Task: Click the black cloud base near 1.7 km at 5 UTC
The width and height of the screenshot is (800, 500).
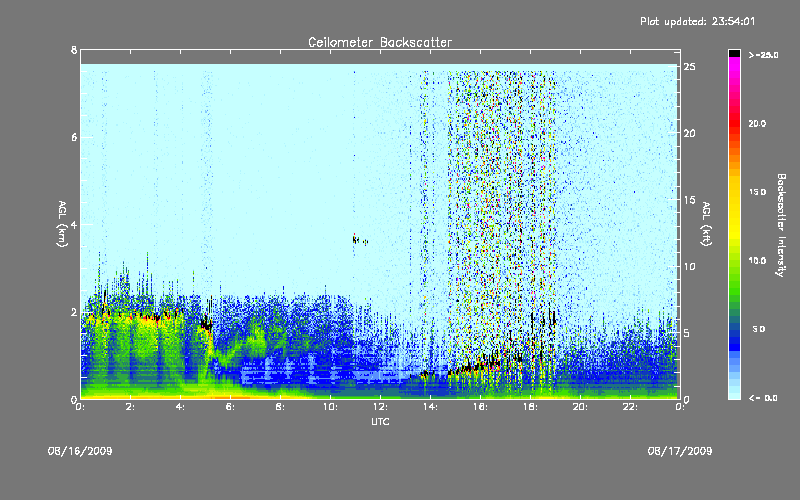Action: [207, 324]
